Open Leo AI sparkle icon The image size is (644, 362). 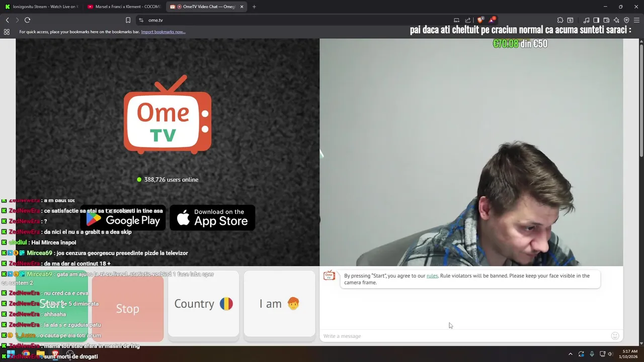(616, 20)
